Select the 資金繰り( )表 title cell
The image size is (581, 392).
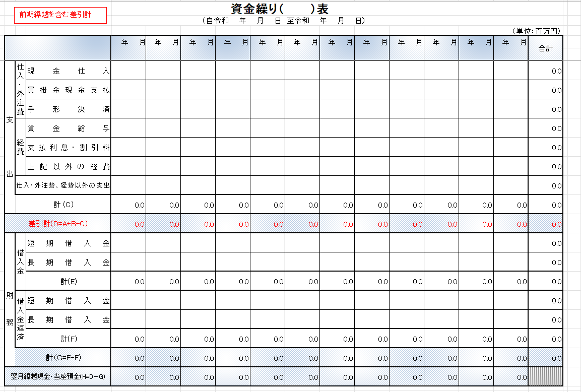click(280, 9)
